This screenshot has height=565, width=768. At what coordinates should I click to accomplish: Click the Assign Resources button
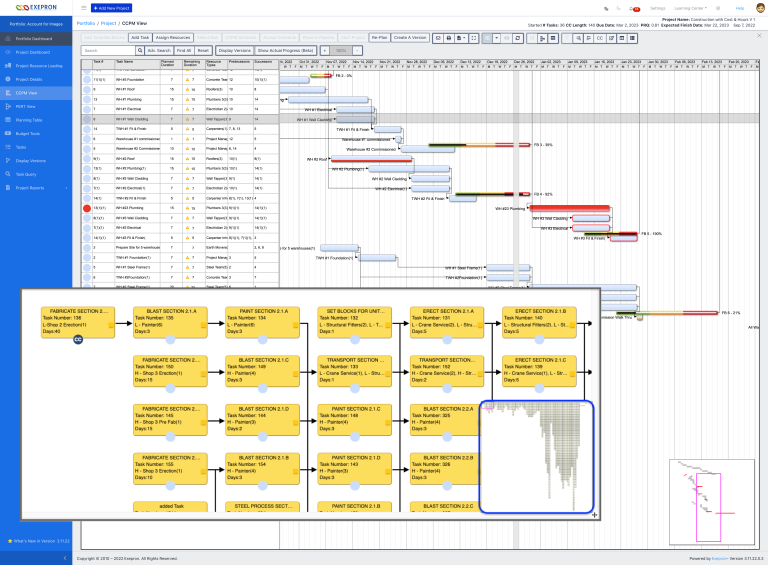pos(173,36)
